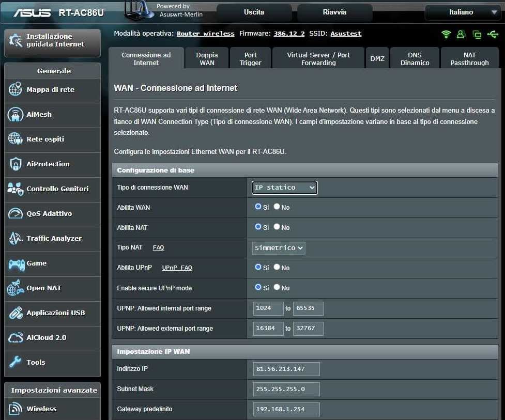Screen dimensions: 505x420
Task: Click the Mappa di rete globe icon
Action: click(x=16, y=89)
